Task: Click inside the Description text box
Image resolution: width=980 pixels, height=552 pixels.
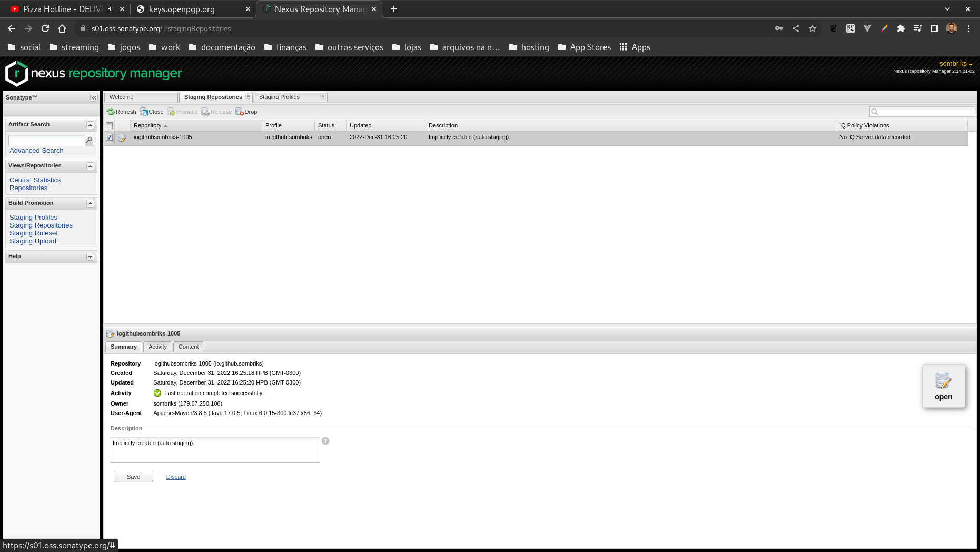Action: [214, 449]
